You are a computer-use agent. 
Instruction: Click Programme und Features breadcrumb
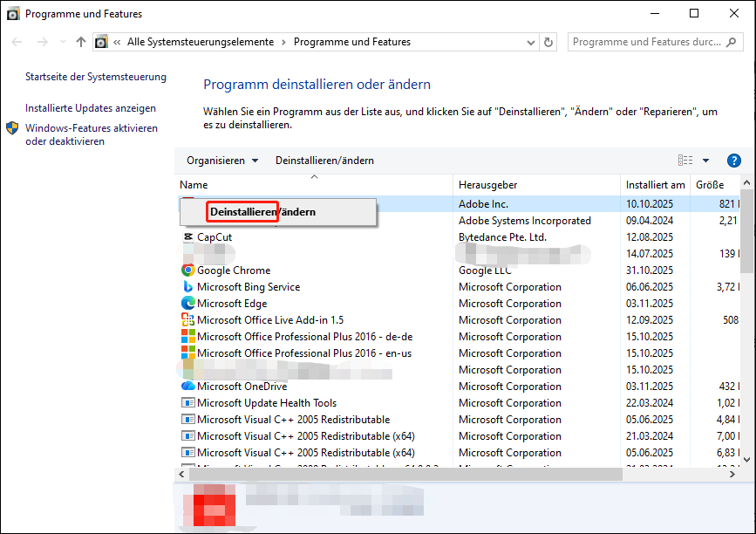pos(352,42)
